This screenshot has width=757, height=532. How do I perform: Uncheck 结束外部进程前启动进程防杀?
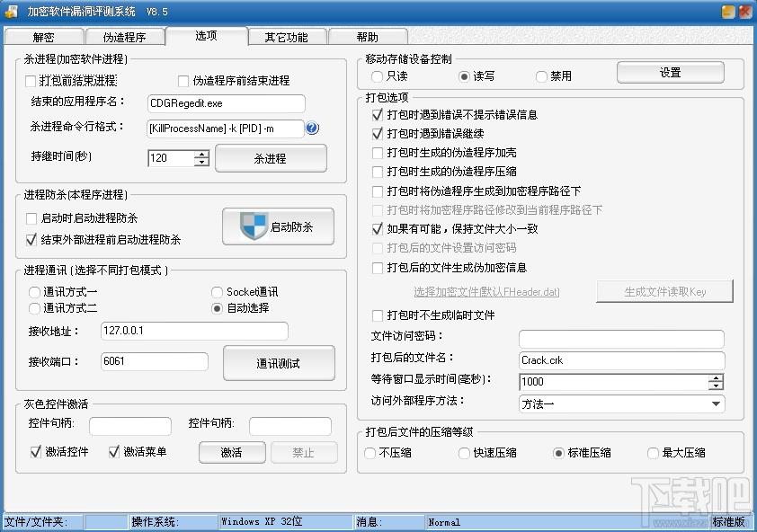click(x=31, y=239)
